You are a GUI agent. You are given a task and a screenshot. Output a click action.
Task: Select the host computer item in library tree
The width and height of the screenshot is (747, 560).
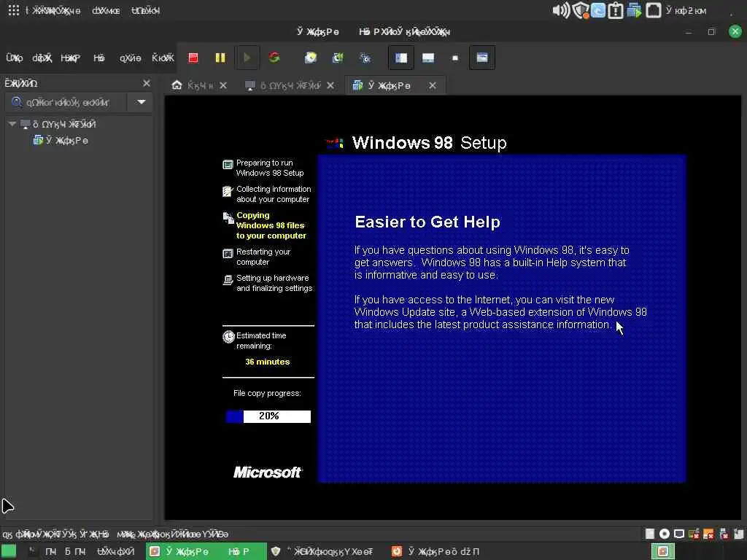[58, 124]
